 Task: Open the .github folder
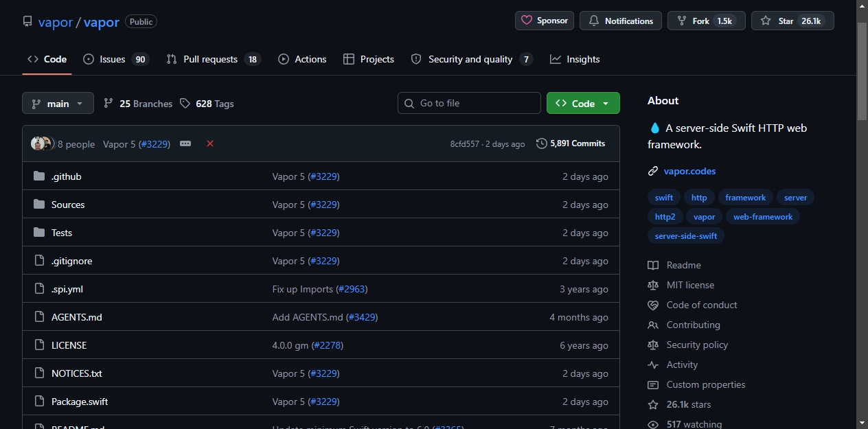(x=67, y=176)
